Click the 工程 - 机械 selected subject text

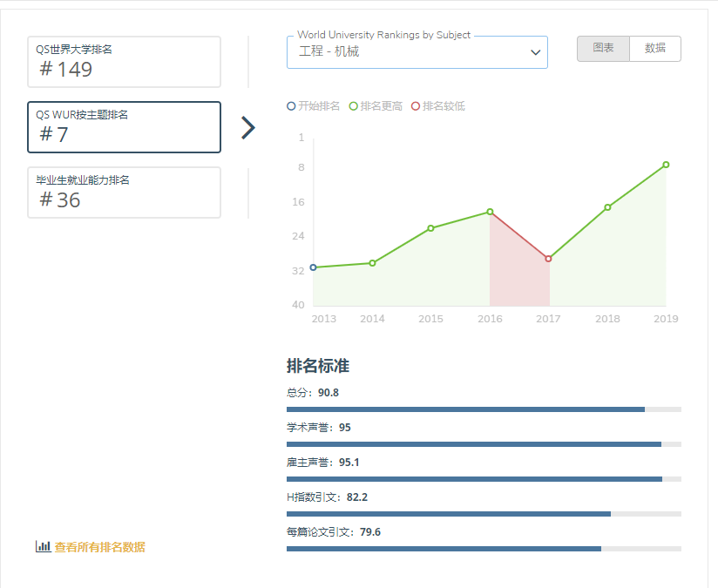tap(329, 52)
